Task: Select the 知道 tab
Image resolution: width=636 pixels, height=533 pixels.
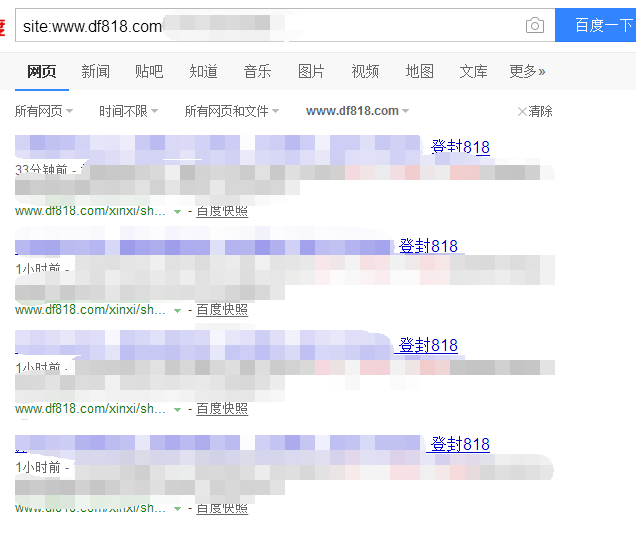Action: (203, 71)
